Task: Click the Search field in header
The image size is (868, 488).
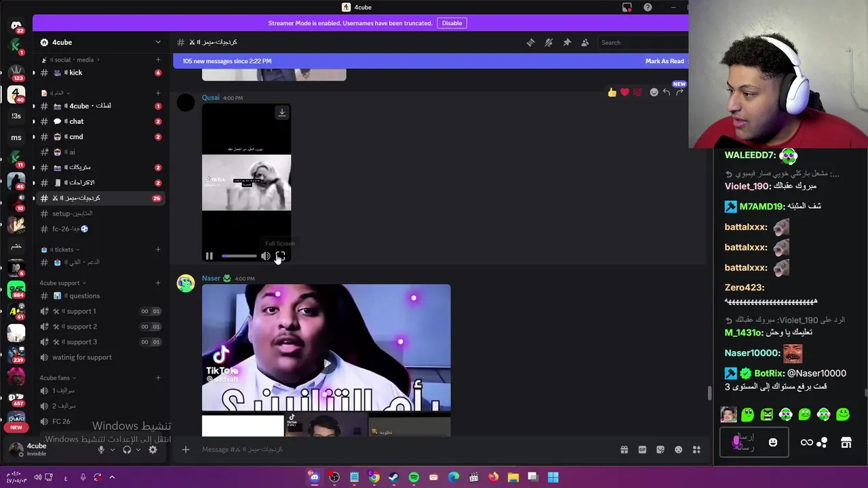Action: [x=641, y=42]
